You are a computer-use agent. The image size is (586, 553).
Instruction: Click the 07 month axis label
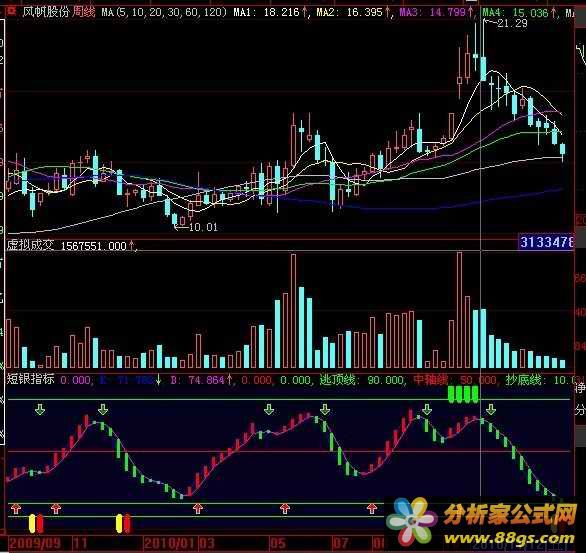coord(340,543)
